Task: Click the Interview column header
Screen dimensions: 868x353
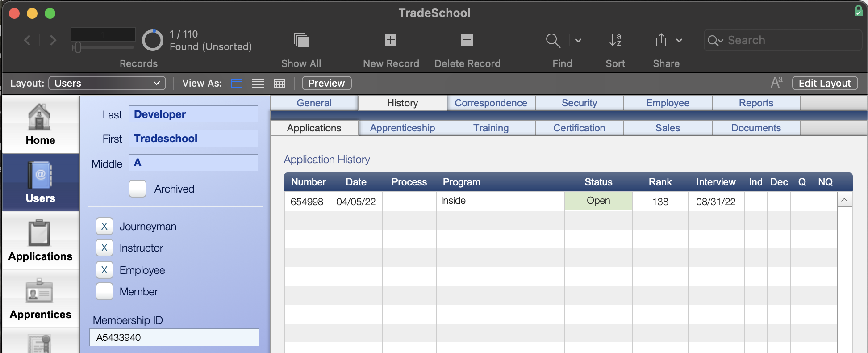Action: pyautogui.click(x=716, y=182)
